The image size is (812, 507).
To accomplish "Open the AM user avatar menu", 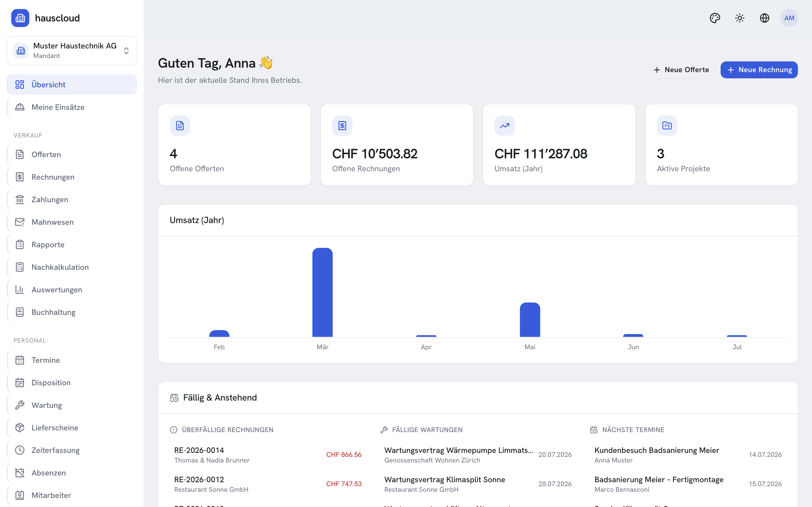I will pos(789,18).
